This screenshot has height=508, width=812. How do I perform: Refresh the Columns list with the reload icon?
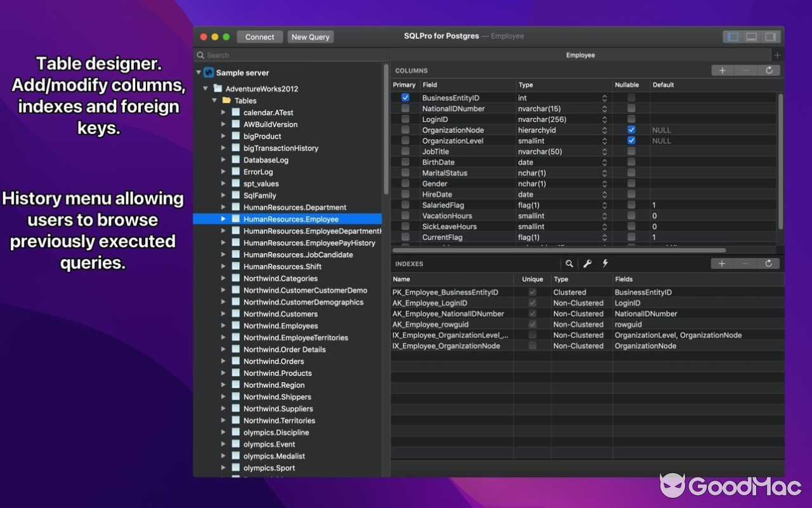tap(769, 70)
